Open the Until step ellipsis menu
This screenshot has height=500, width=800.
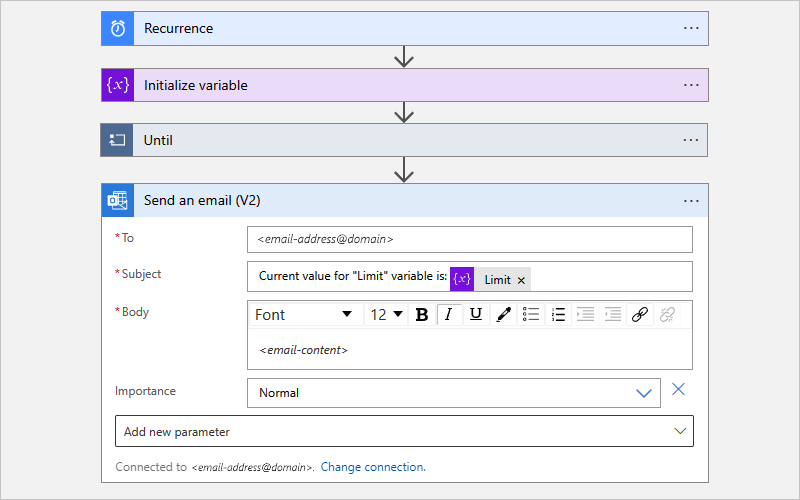tap(691, 140)
